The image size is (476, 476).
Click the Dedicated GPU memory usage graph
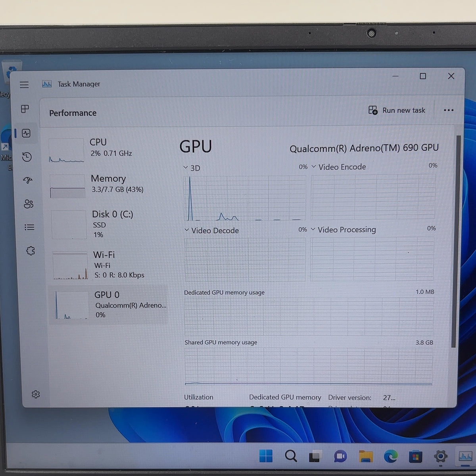(309, 317)
